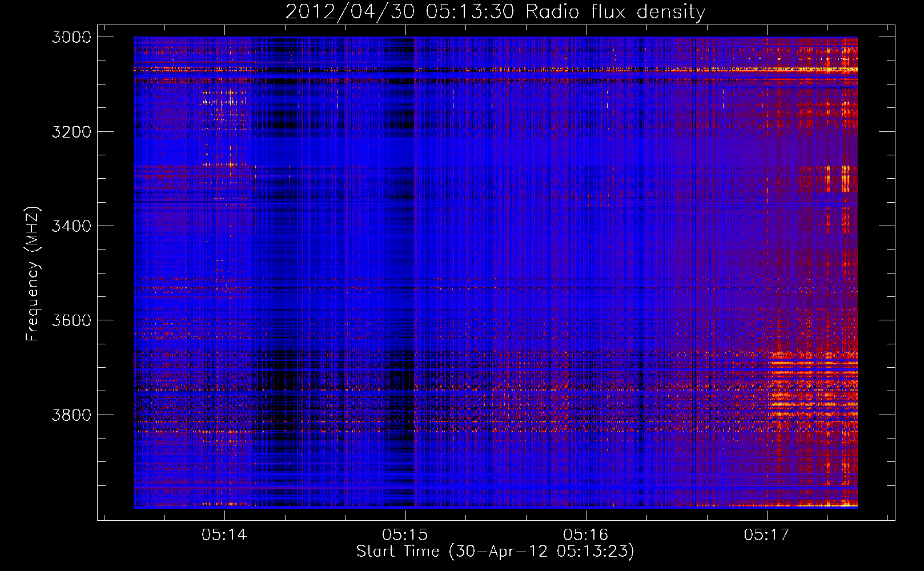Select the 05:15 time tick label
The width and height of the screenshot is (924, 571).
tap(405, 535)
